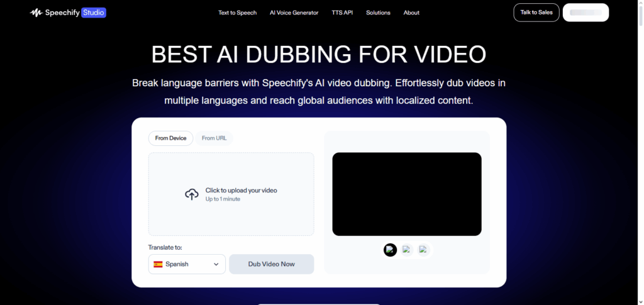Image resolution: width=644 pixels, height=305 pixels.
Task: Click the 'Translate to:' label
Action: point(165,248)
